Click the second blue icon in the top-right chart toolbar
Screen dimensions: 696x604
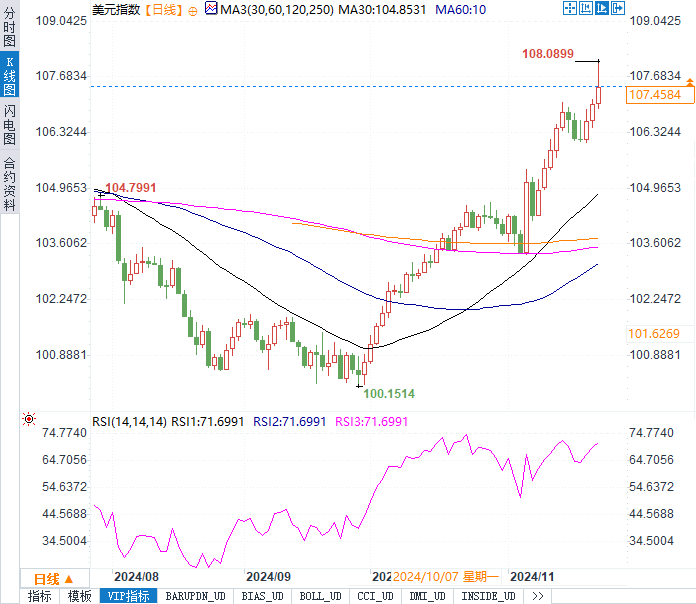pyautogui.click(x=587, y=8)
